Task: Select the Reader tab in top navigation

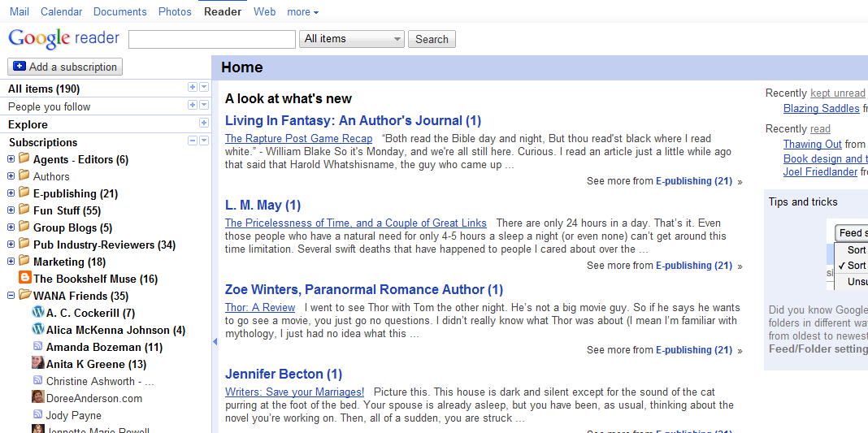Action: coord(223,11)
